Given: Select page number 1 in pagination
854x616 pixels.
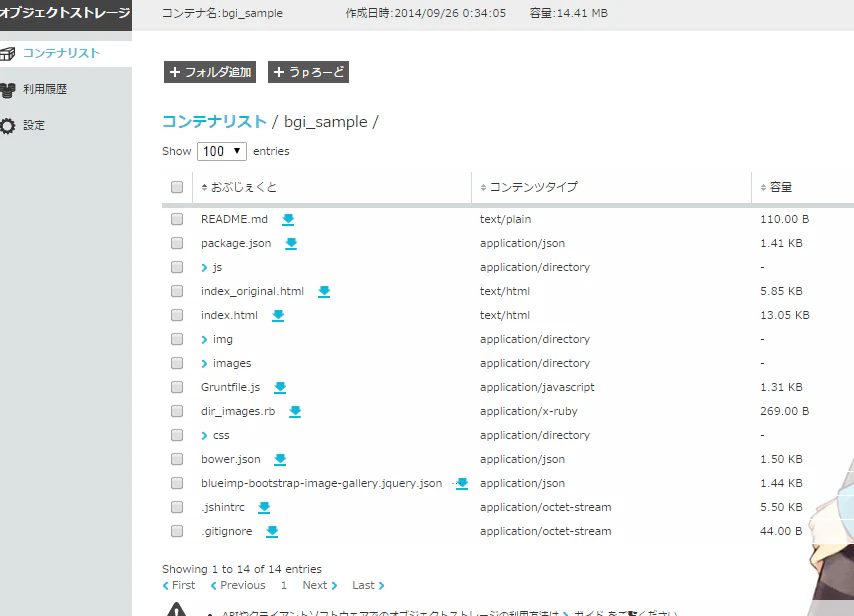Looking at the screenshot, I should click(284, 585).
